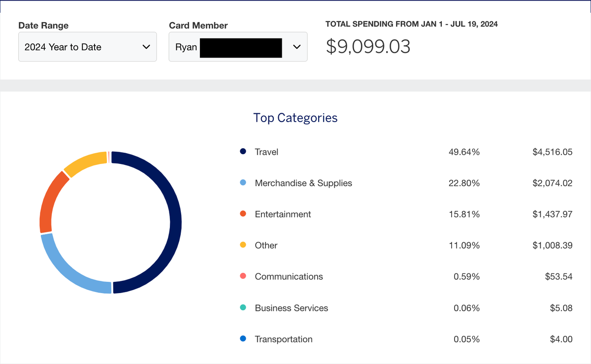Click the light blue Merchandise & Supplies dot
The image size is (591, 364).
(x=242, y=183)
